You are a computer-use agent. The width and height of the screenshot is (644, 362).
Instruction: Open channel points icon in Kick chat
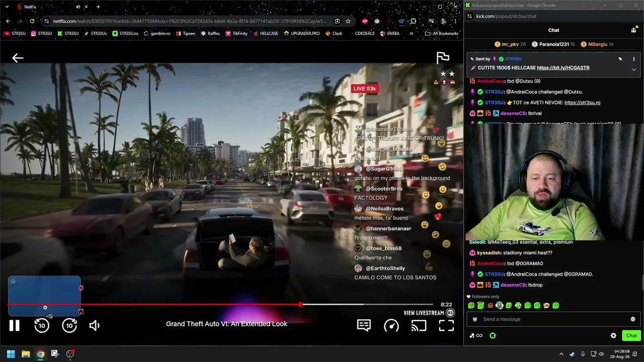pos(475,336)
